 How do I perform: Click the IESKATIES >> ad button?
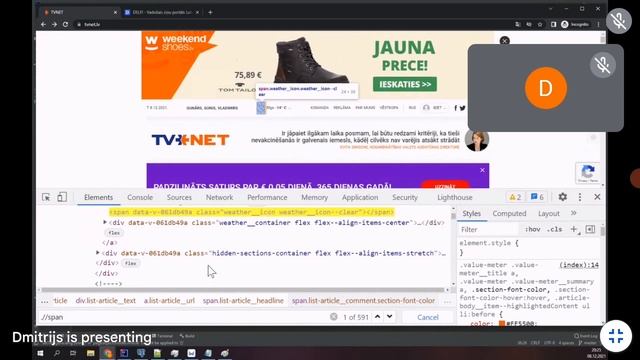coord(404,84)
